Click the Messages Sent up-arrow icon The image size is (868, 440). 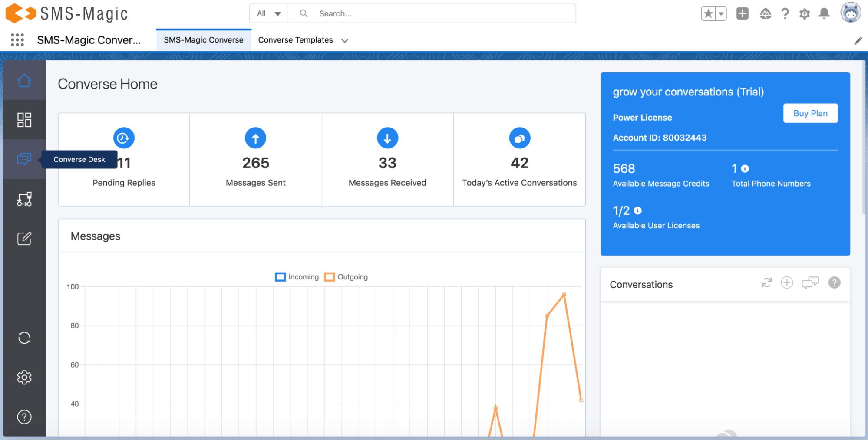point(256,138)
